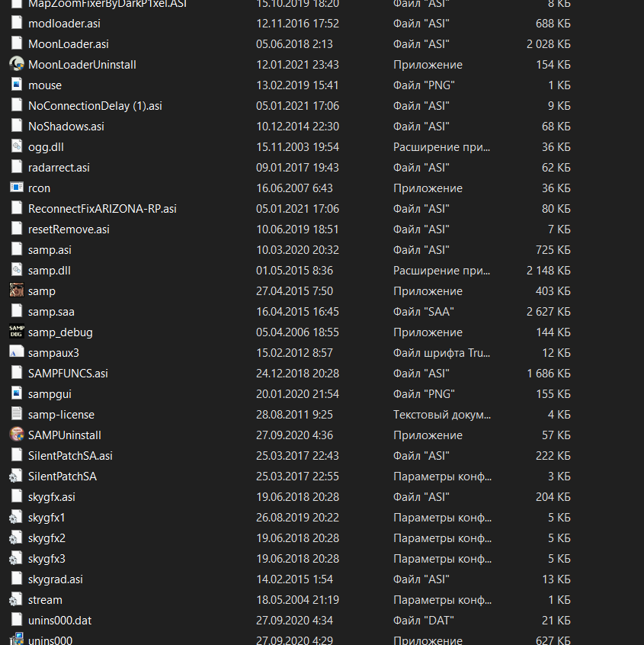
Task: Select the rcon application icon
Action: [17, 187]
